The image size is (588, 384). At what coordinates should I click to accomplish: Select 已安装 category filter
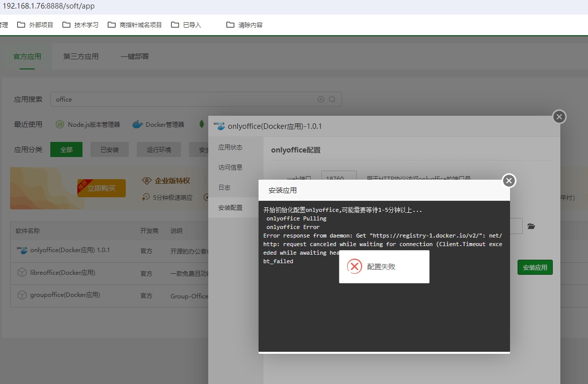click(110, 149)
